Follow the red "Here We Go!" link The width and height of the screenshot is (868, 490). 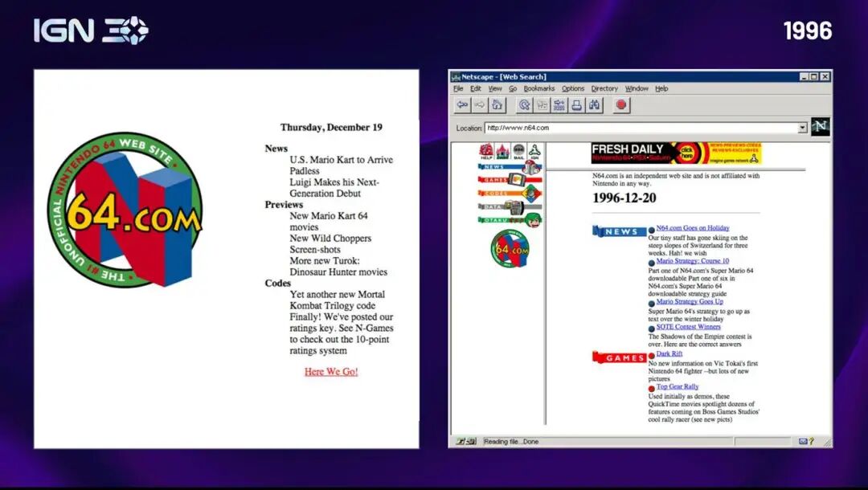pos(331,372)
